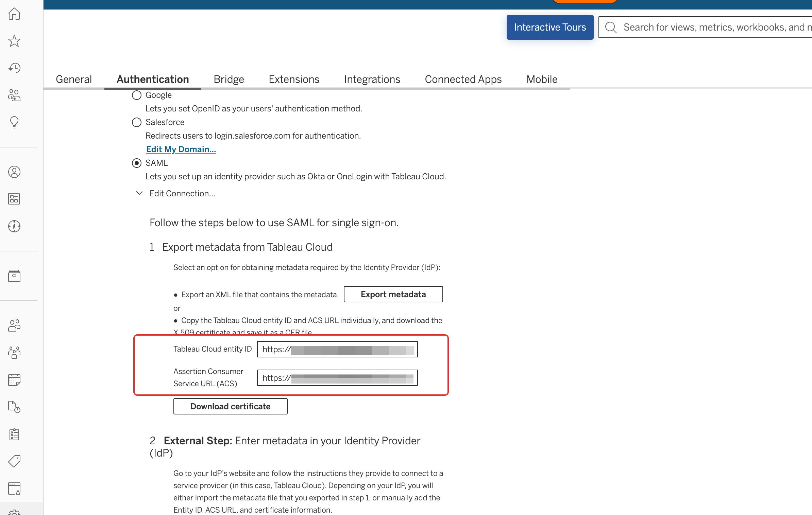The width and height of the screenshot is (812, 515).
Task: Open Recommendations lightbulb icon
Action: pyautogui.click(x=14, y=122)
